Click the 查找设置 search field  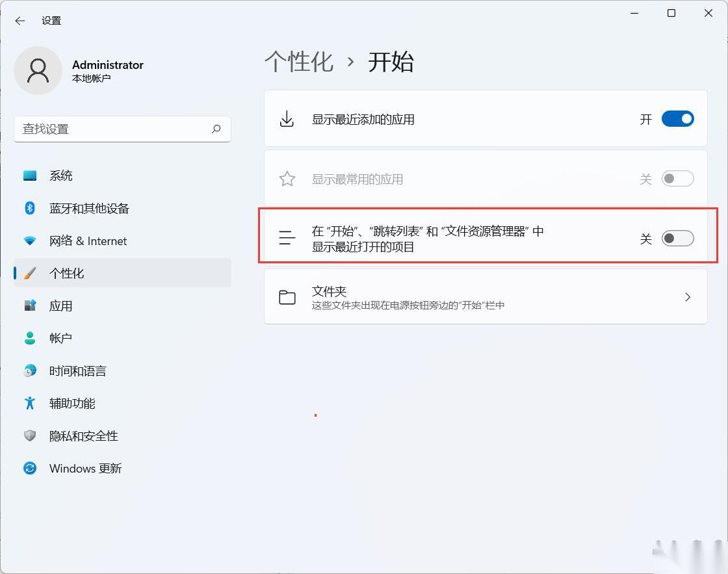(114, 129)
